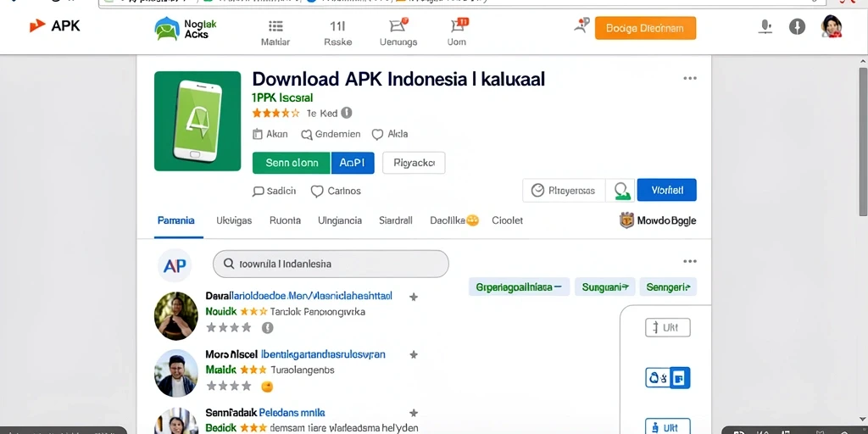This screenshot has width=868, height=434.
Task: Click the dark circular alert icon in header
Action: 797,26
